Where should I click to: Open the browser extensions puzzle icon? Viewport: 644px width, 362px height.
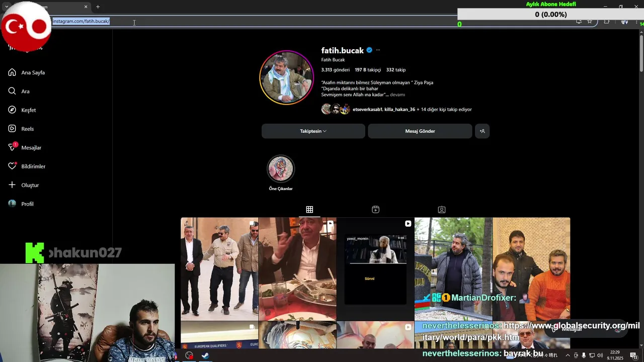pyautogui.click(x=607, y=22)
